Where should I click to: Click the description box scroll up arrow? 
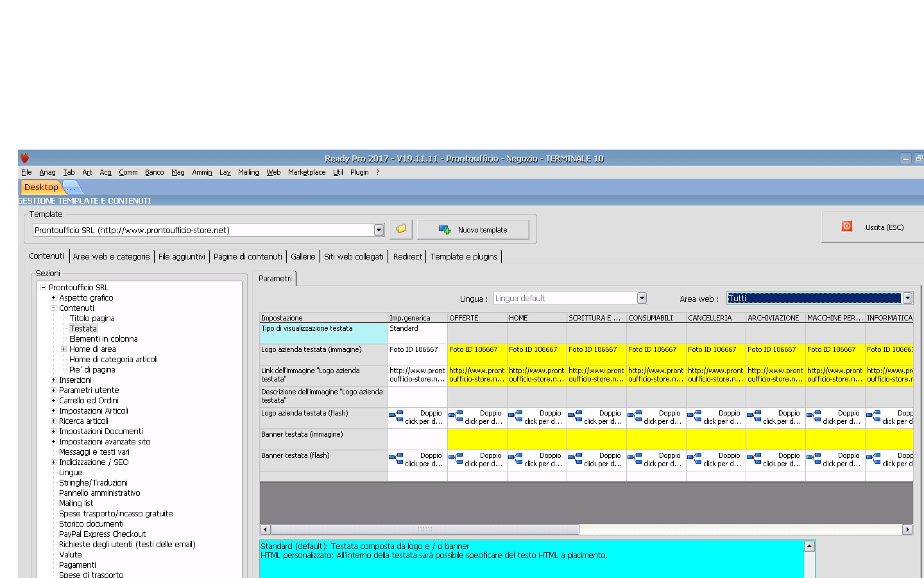coord(809,547)
